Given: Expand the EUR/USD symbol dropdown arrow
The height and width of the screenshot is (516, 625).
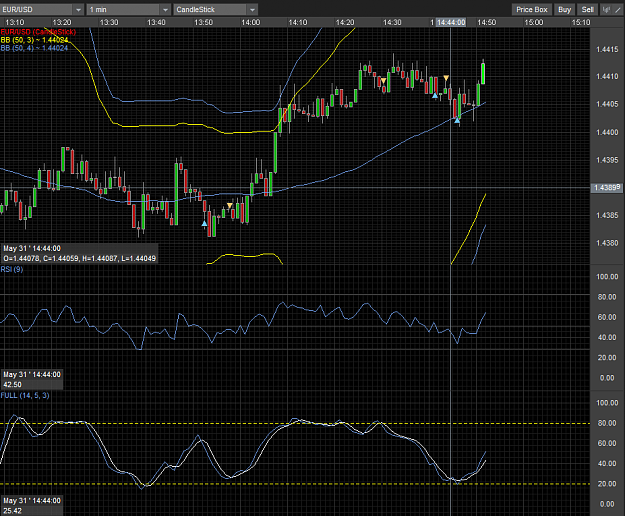Looking at the screenshot, I should coord(78,10).
